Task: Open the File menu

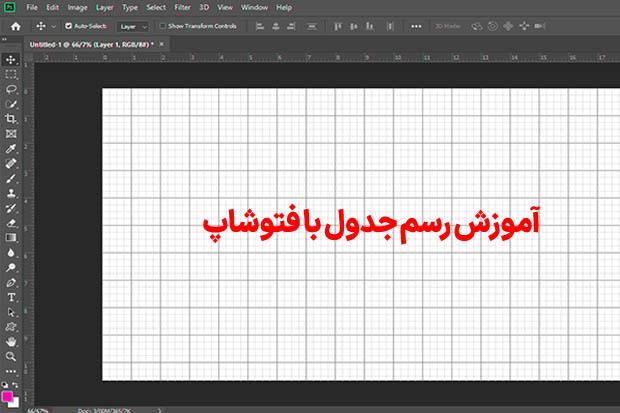Action: (32, 7)
